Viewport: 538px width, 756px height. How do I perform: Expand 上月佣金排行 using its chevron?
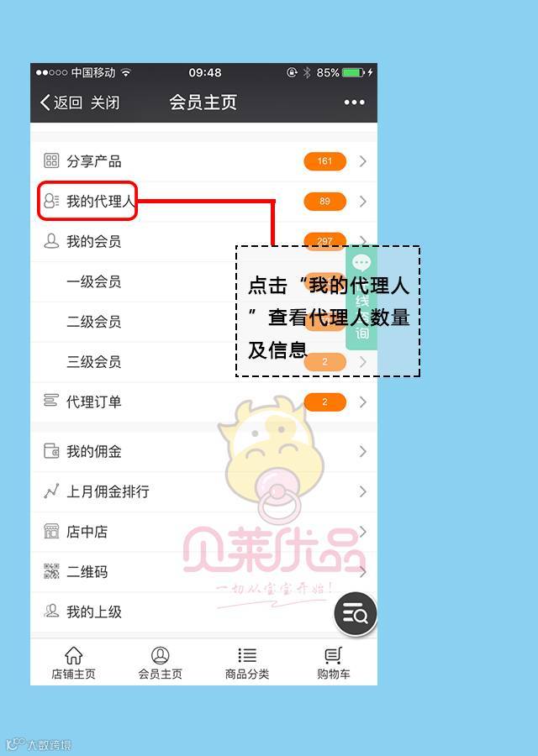click(363, 491)
